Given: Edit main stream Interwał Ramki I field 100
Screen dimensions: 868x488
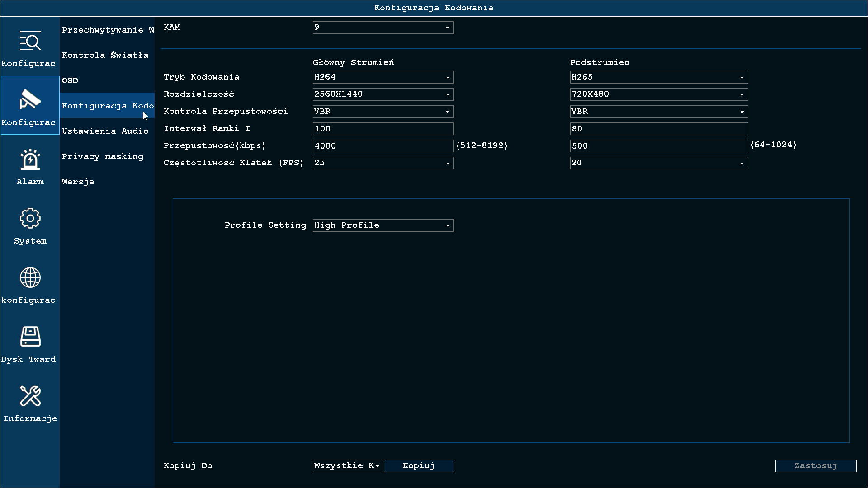Looking at the screenshot, I should pos(383,129).
